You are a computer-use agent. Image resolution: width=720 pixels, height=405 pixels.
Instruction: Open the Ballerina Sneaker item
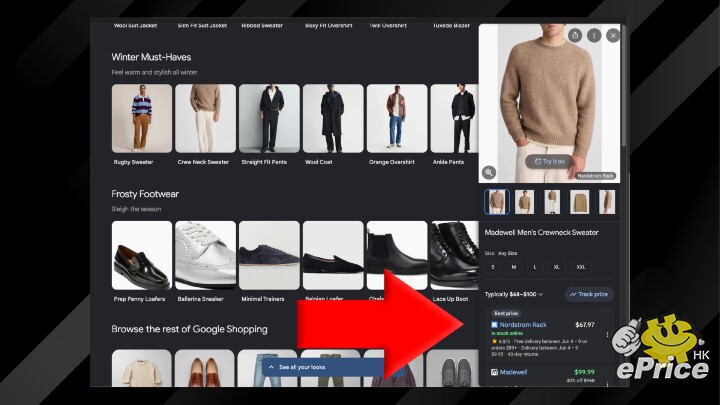click(205, 255)
